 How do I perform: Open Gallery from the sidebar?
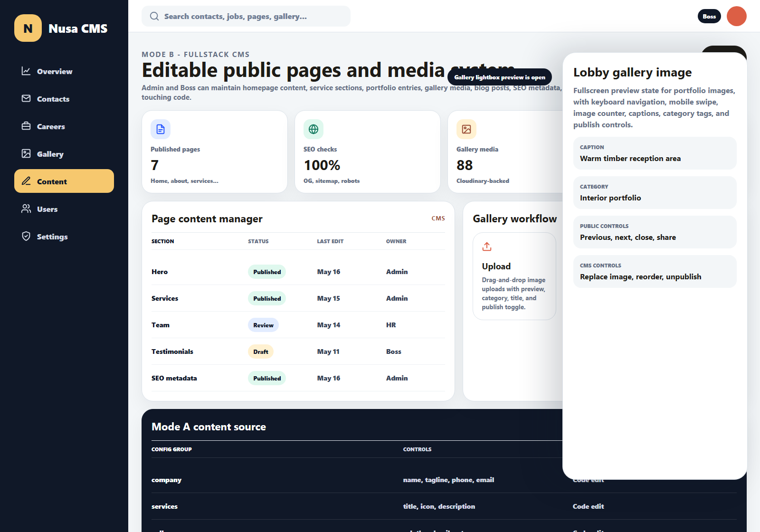coord(64,154)
